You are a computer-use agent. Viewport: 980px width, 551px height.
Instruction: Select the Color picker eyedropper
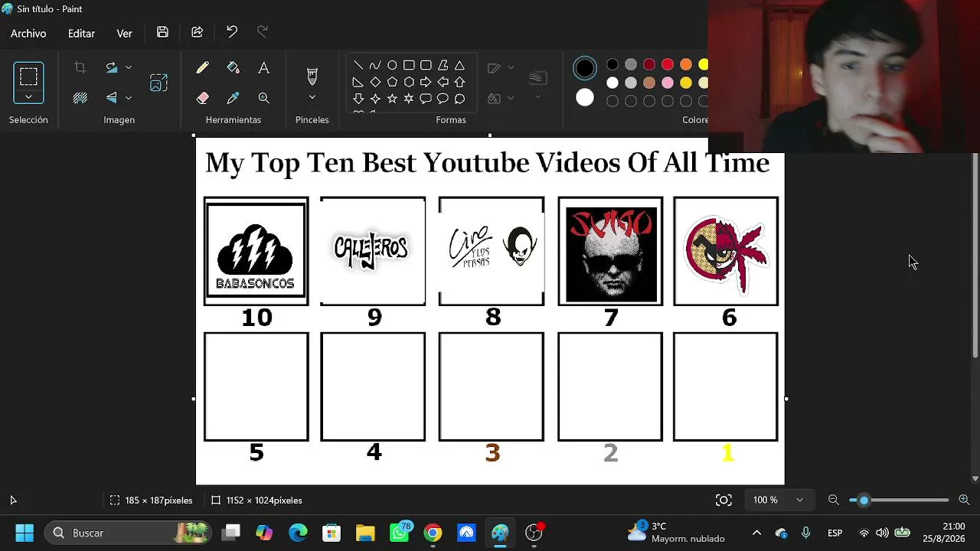pos(234,98)
